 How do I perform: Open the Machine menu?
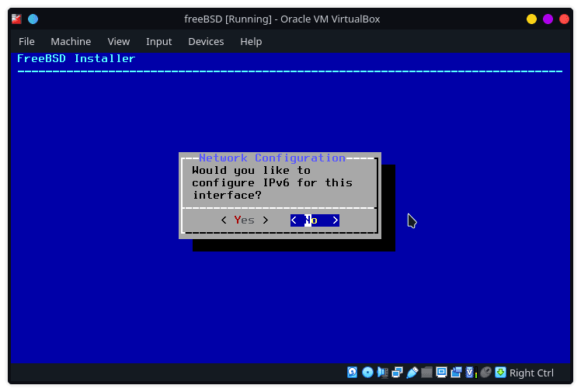[71, 41]
